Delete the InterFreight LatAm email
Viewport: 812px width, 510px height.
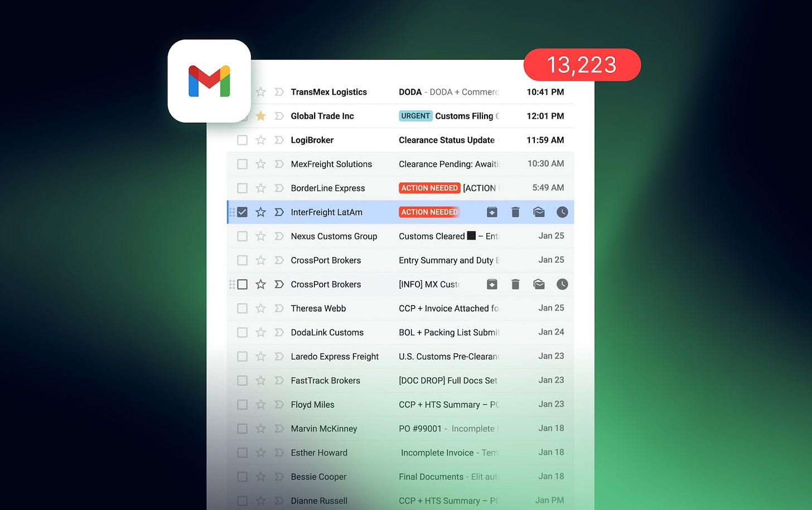pos(515,212)
